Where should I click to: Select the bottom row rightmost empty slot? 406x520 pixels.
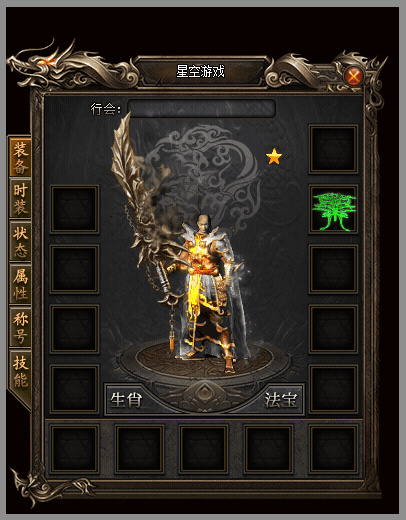333,449
